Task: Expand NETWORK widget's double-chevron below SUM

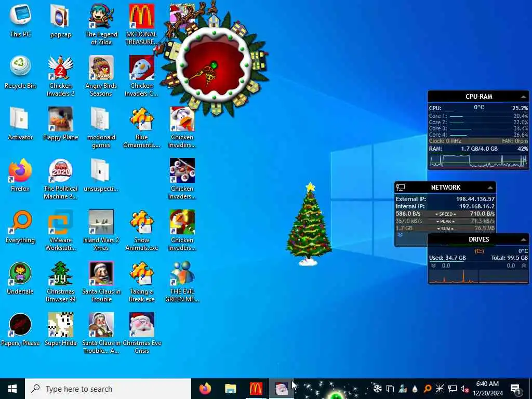Action: pos(400,235)
